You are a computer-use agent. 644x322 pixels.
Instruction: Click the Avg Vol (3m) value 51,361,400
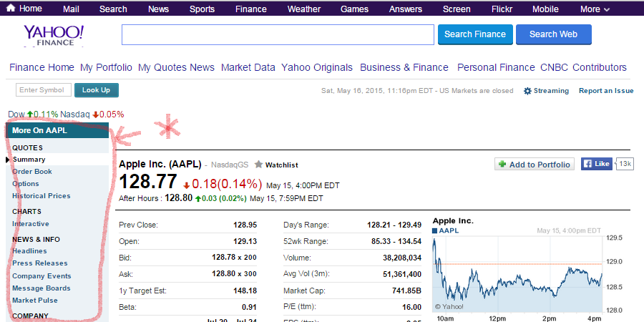(402, 274)
